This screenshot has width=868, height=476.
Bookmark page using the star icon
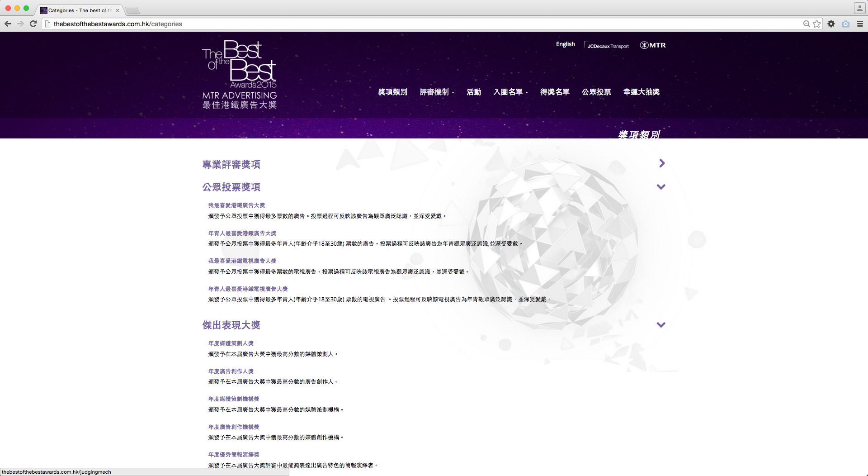(817, 24)
